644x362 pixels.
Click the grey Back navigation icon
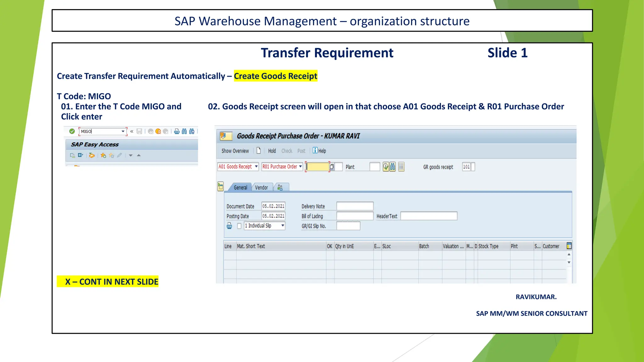click(x=151, y=131)
